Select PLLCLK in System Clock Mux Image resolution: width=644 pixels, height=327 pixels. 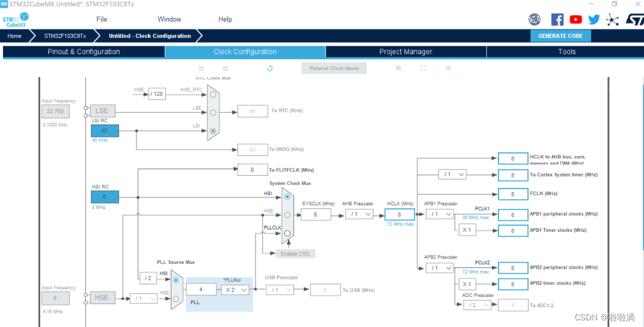point(287,233)
